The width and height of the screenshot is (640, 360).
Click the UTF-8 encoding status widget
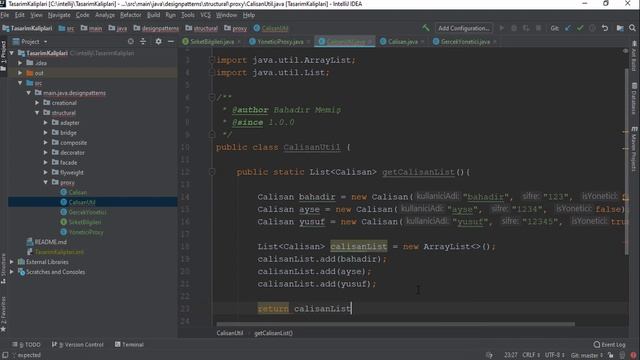(555, 355)
